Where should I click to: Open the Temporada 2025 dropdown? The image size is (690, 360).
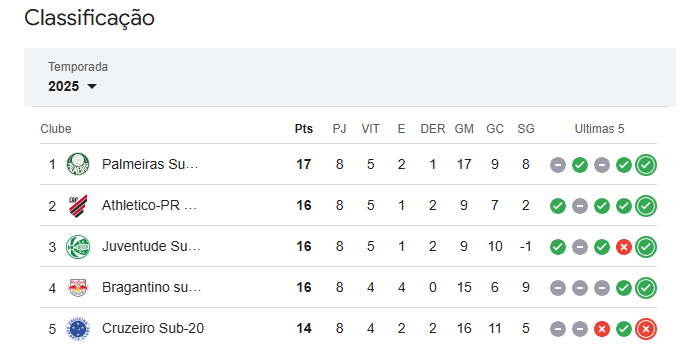73,86
